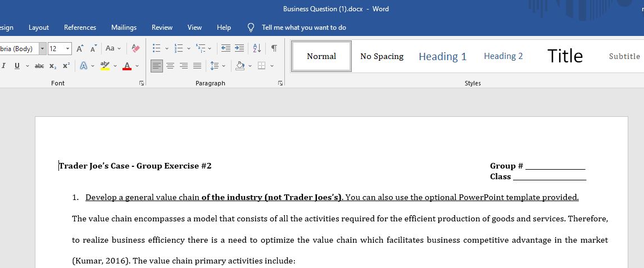Show paragraph marks with pilcrow icon
This screenshot has height=268, width=644.
pyautogui.click(x=274, y=48)
